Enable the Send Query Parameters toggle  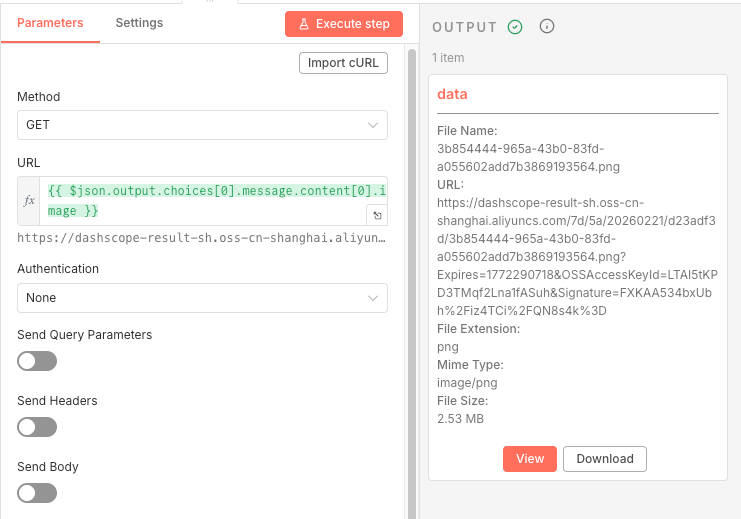pos(37,361)
